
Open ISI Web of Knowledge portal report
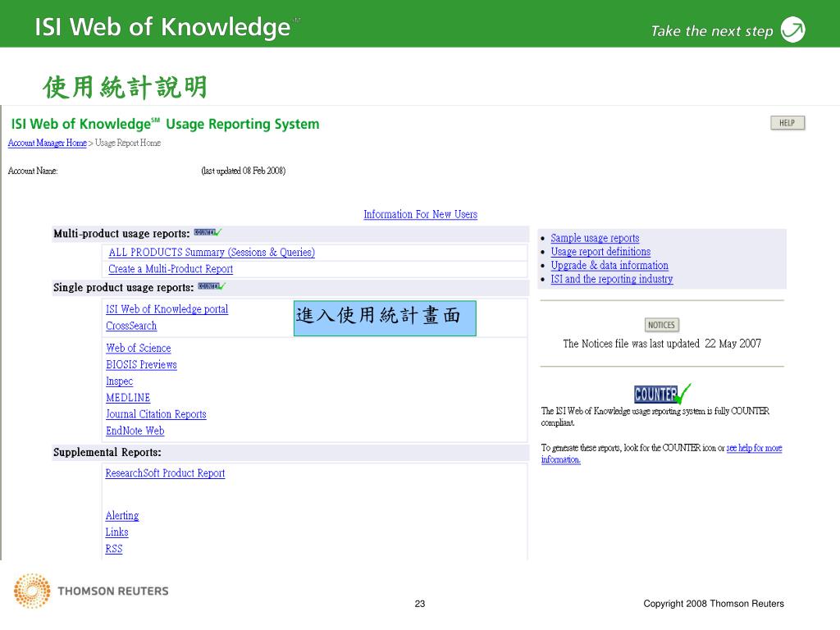pos(167,309)
